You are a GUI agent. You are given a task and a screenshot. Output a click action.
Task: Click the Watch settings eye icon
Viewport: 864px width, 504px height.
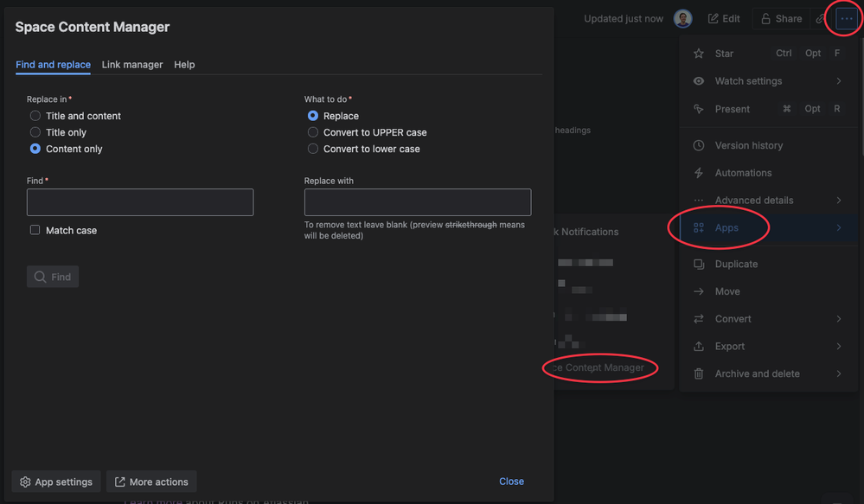click(x=699, y=81)
